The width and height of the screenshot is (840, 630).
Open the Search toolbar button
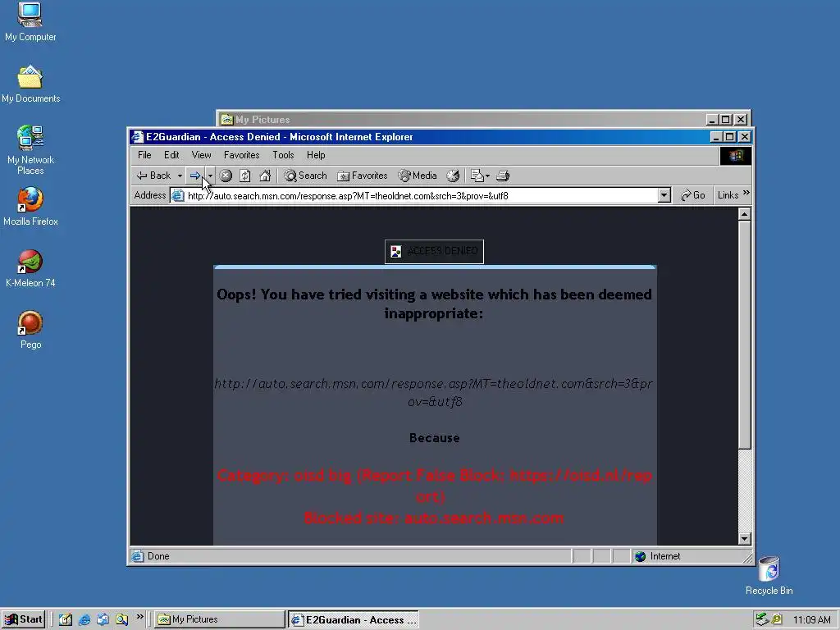pos(305,176)
